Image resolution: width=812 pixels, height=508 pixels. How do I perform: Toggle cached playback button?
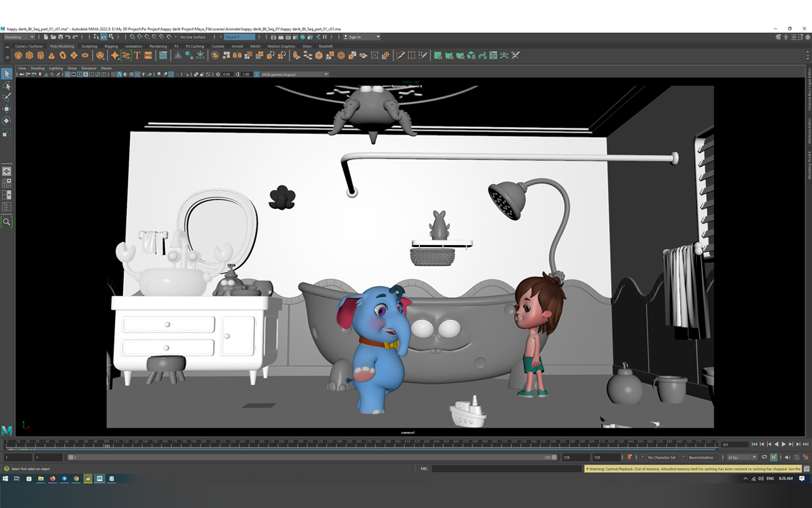pyautogui.click(x=773, y=457)
